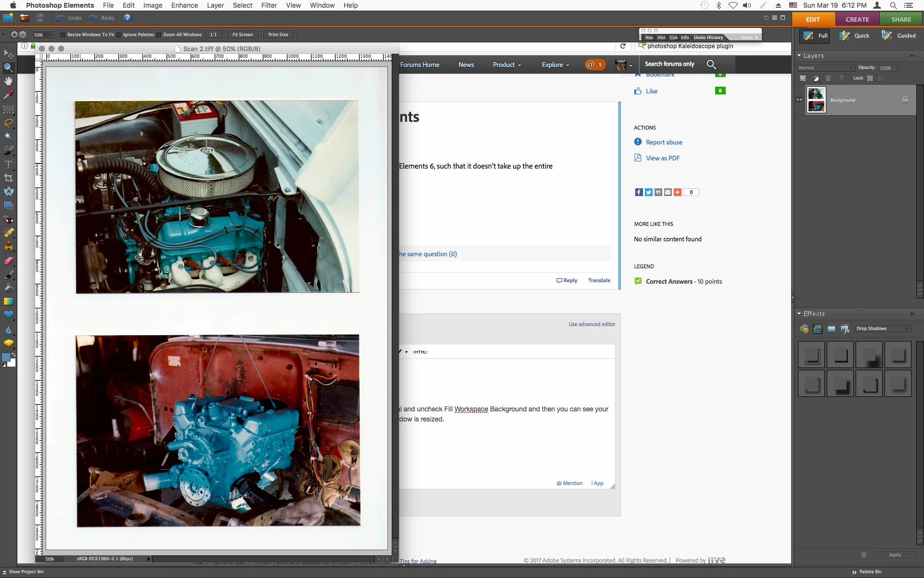The height and width of the screenshot is (578, 924).
Task: Choose the Paint Bucket tool
Action: pyautogui.click(x=8, y=288)
